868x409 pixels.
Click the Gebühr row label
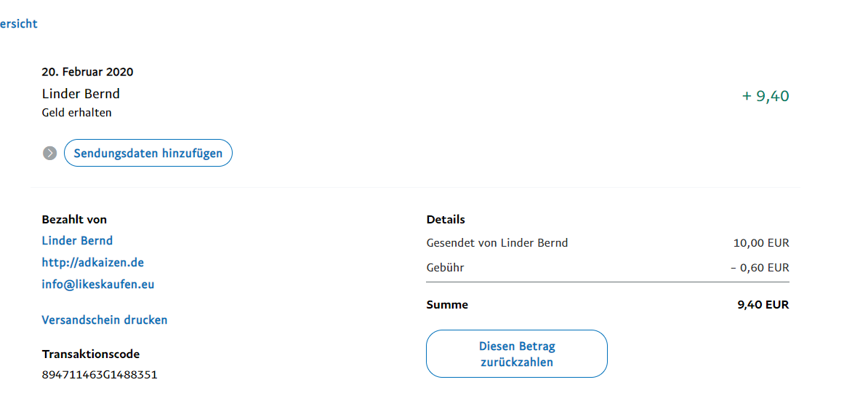coord(445,267)
